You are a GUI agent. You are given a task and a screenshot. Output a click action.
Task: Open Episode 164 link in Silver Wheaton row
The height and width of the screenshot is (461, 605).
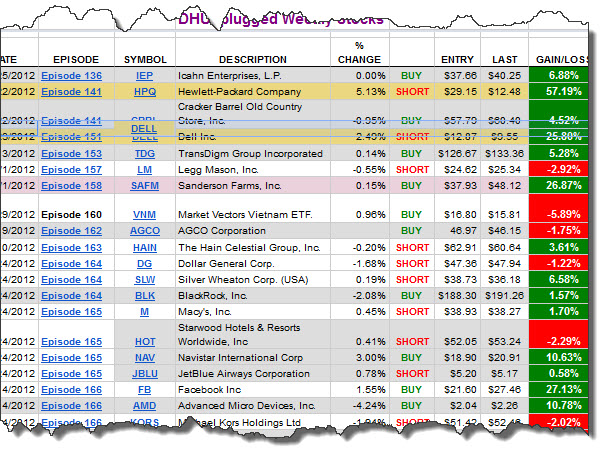71,280
